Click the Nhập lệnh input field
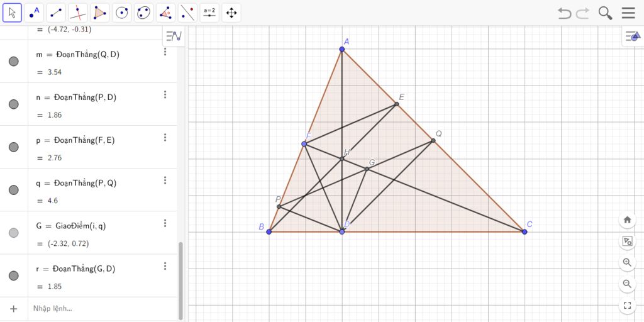Viewport: 644px width, 322px height. tap(103, 308)
